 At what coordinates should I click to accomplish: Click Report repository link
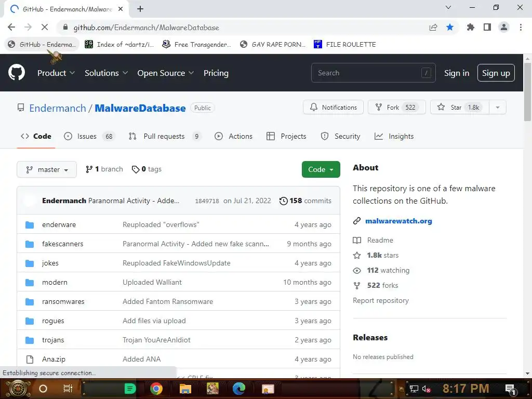(x=381, y=301)
